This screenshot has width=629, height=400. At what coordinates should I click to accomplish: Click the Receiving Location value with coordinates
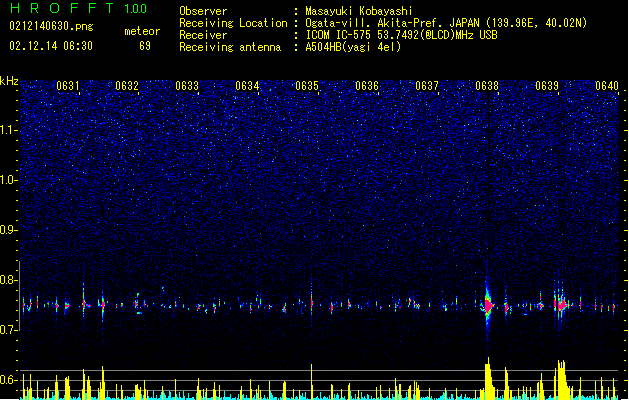[446, 23]
